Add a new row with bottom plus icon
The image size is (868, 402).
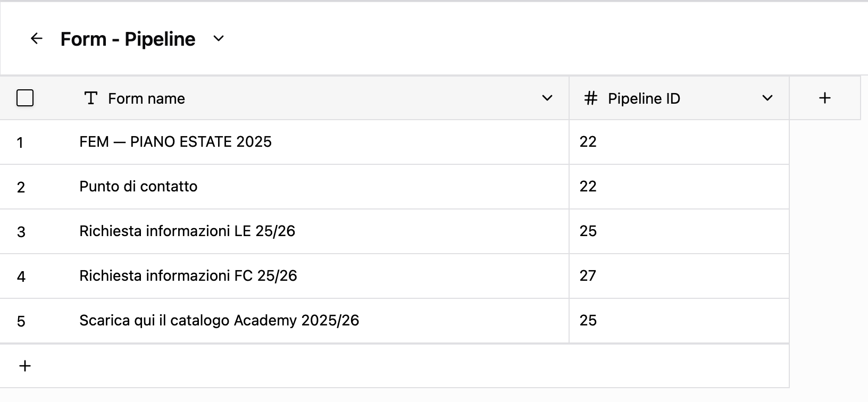tap(25, 366)
